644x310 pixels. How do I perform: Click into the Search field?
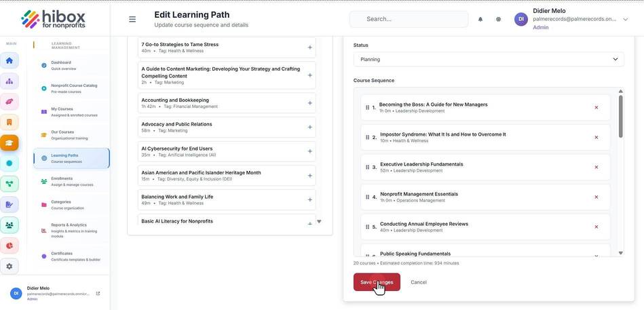click(x=409, y=19)
